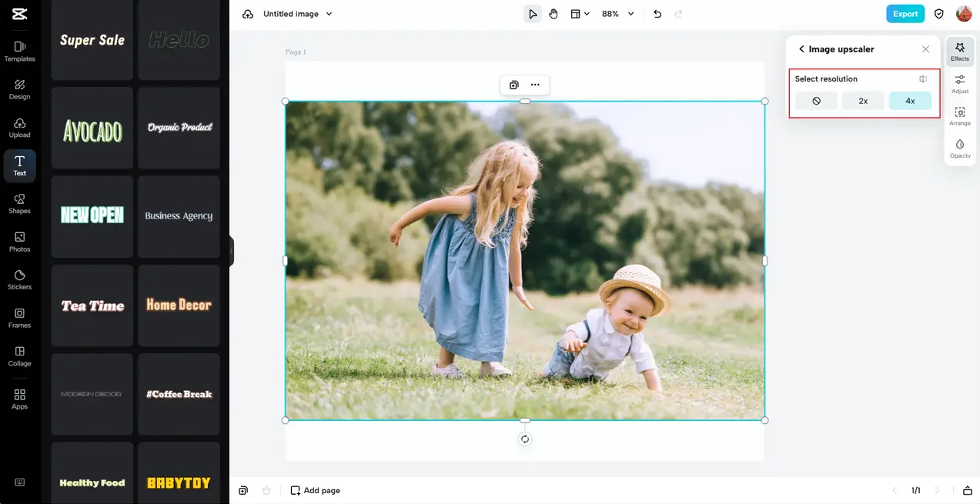Click the cloud save icon
This screenshot has width=980, height=504.
247,14
